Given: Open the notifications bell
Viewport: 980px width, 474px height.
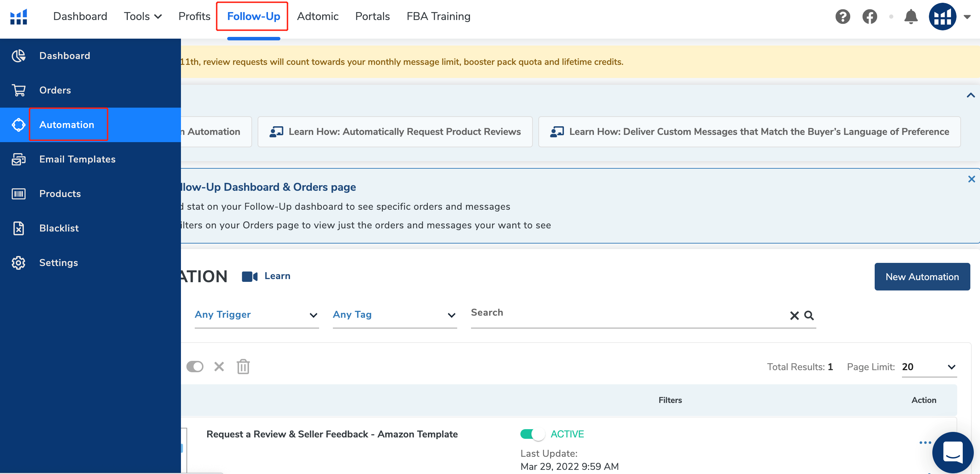Looking at the screenshot, I should 911,17.
